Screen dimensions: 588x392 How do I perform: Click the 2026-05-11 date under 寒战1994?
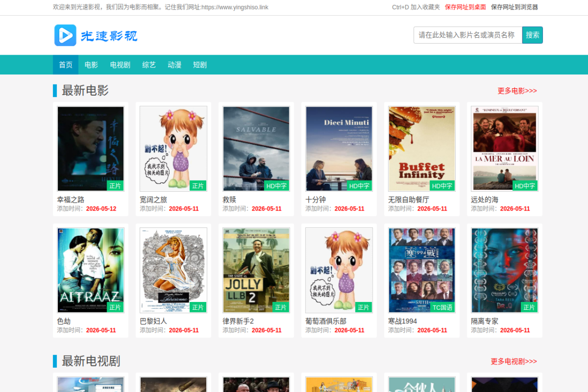point(432,330)
